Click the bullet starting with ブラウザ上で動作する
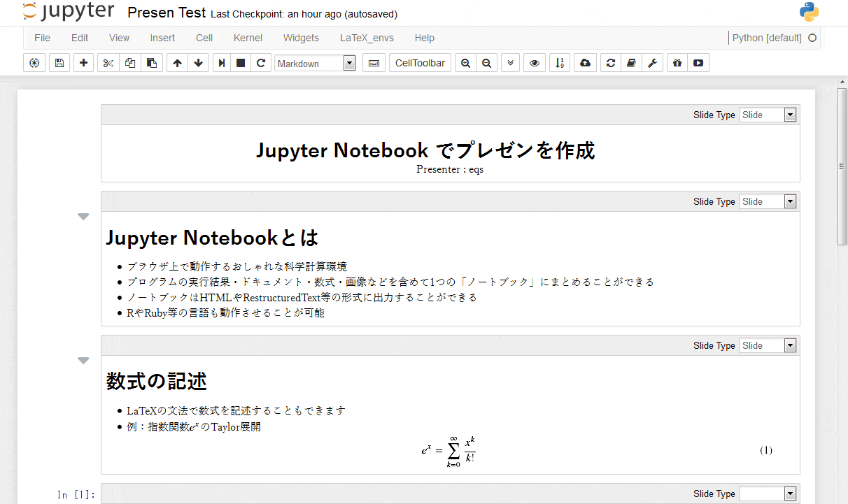The height and width of the screenshot is (504, 848). point(236,266)
